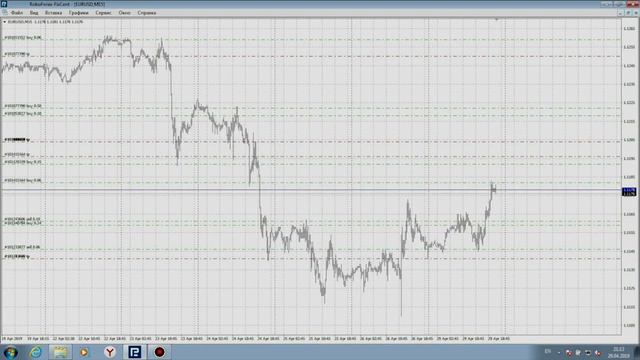Click the RoboForex app icon in title bar
The height and width of the screenshot is (360, 640).
(x=4, y=4)
